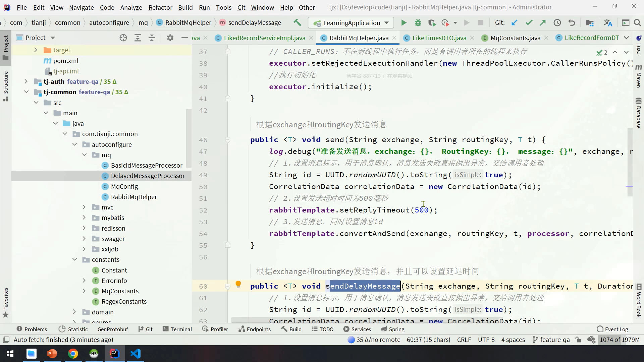Click the Build project hammer icon
This screenshot has height=362, width=644.
click(297, 23)
